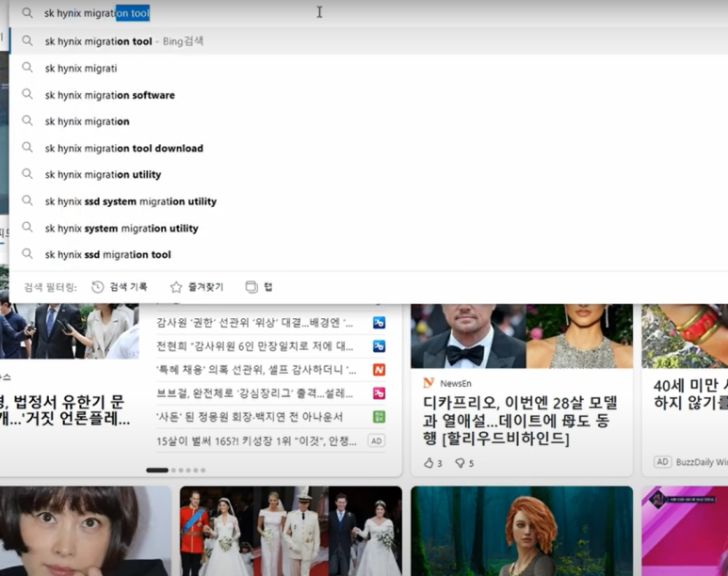
Task: Click pink source icon next to 브브걸 headline
Action: 379,393
